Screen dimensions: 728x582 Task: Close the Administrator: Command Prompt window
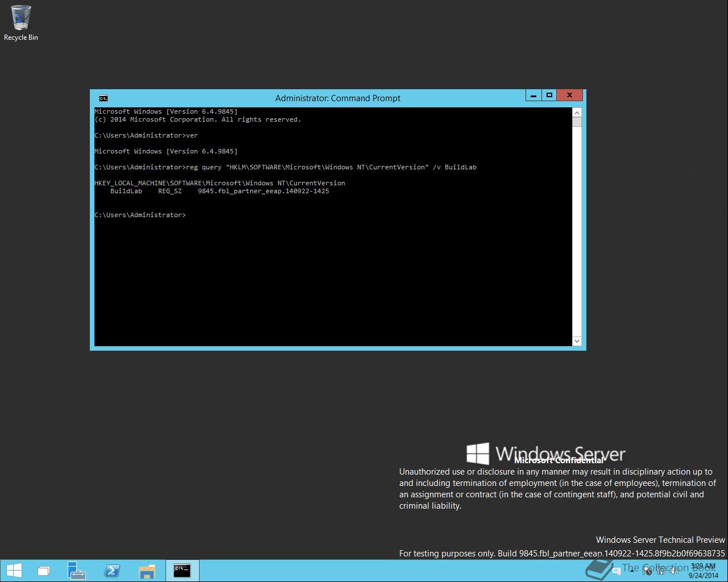pyautogui.click(x=569, y=95)
